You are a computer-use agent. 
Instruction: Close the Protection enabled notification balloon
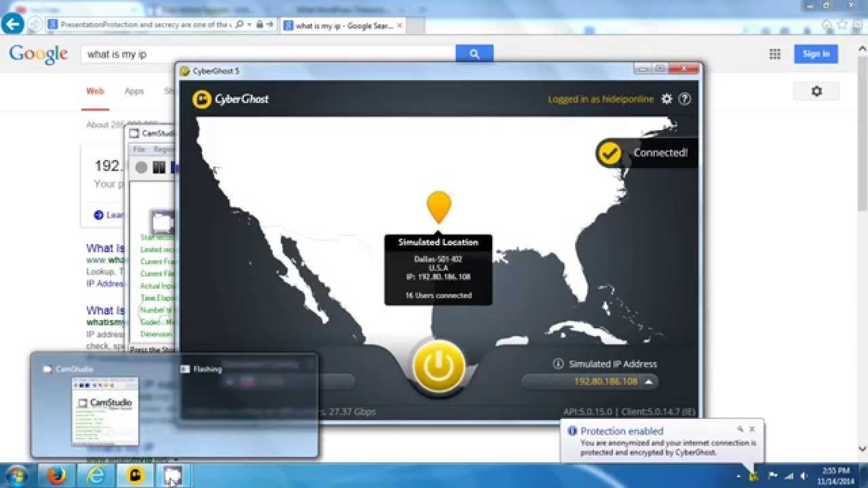[752, 429]
